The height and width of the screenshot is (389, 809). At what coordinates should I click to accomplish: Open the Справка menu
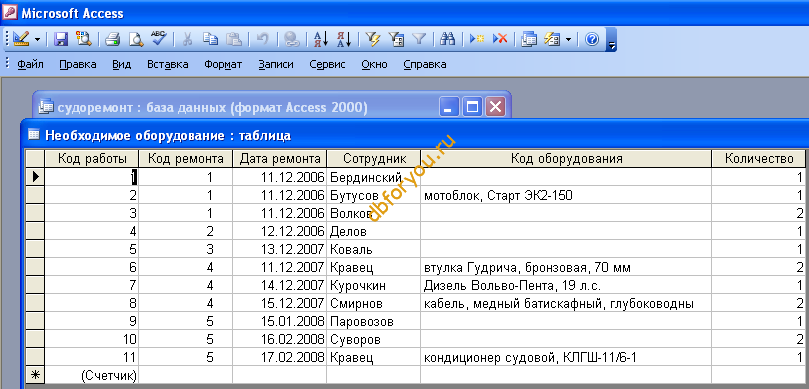(x=425, y=64)
